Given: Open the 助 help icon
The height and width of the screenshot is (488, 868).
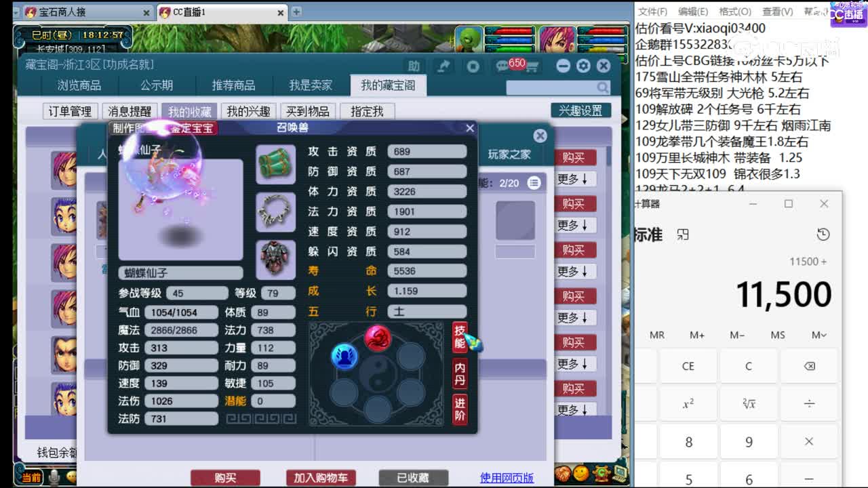Looking at the screenshot, I should [x=415, y=66].
